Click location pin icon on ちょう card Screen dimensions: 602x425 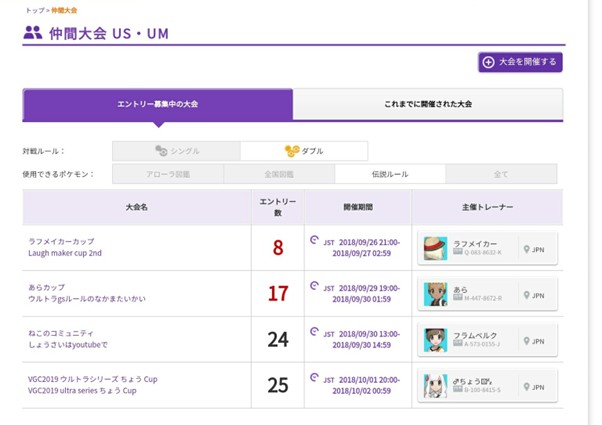tap(527, 387)
